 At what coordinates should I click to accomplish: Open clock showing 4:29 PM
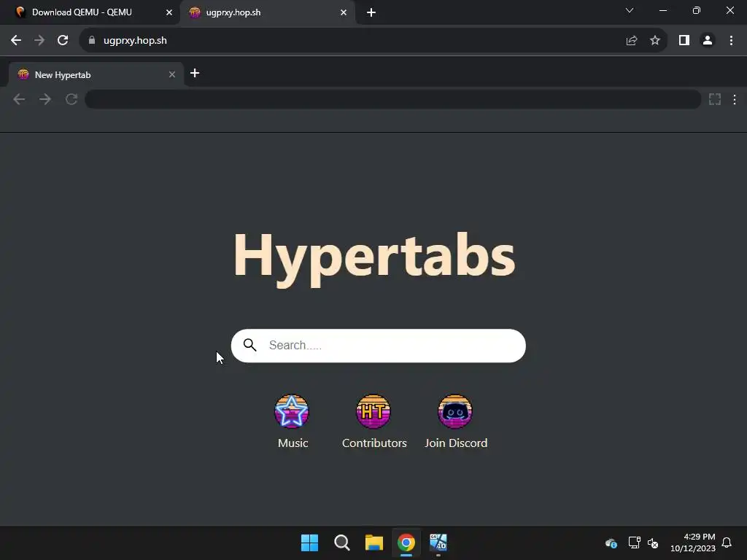[693, 542]
